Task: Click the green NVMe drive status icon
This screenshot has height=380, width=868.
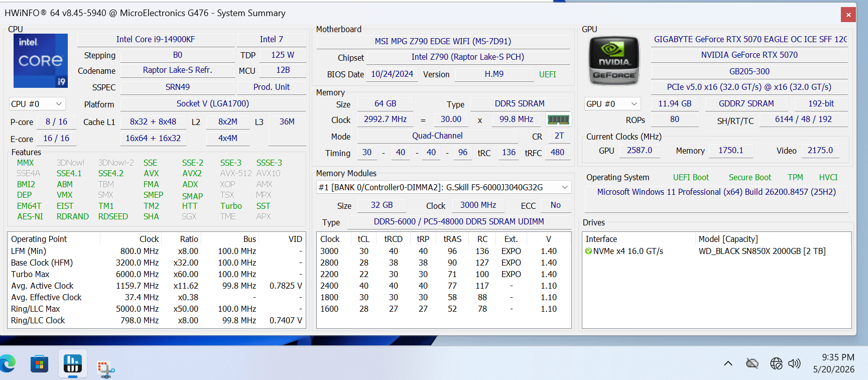Action: (x=589, y=251)
